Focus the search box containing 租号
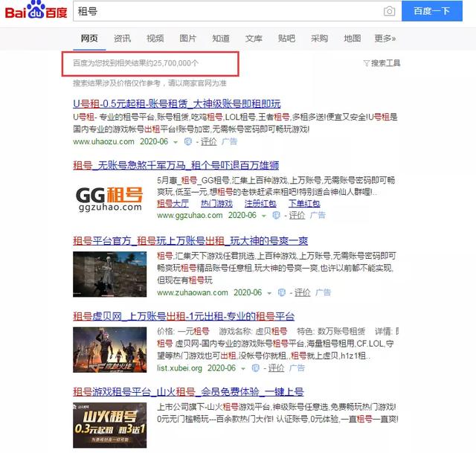 tap(223, 12)
